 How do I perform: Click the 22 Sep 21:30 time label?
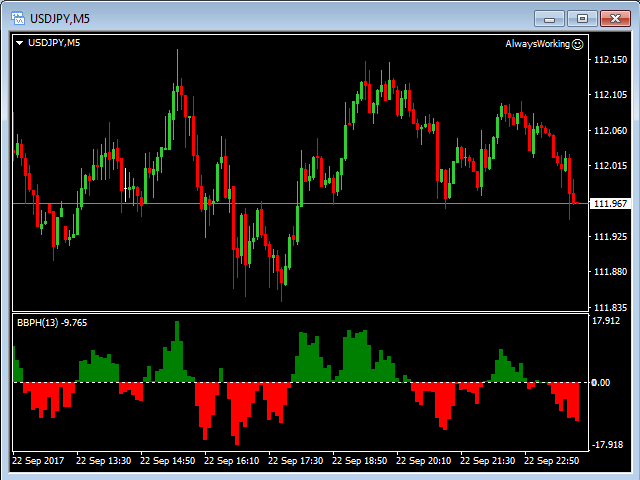[x=488, y=461]
